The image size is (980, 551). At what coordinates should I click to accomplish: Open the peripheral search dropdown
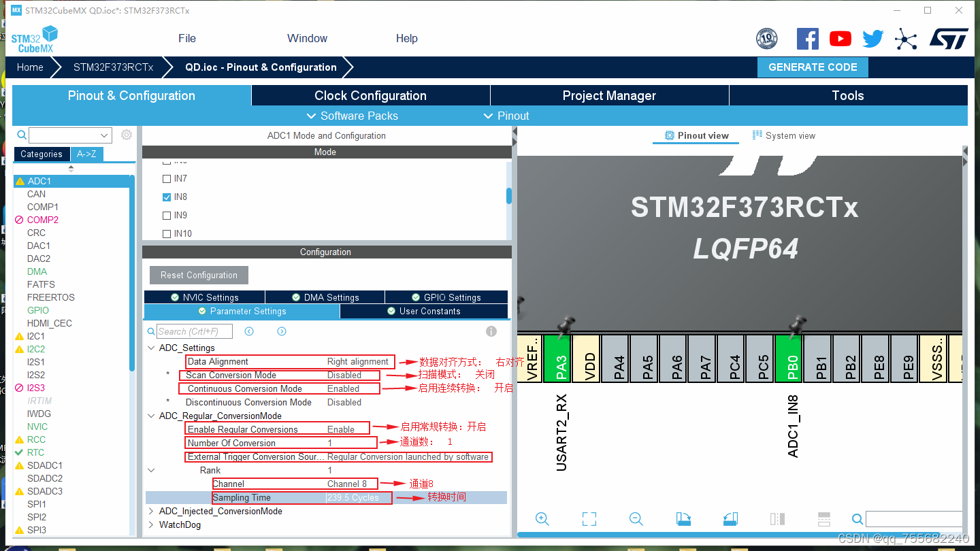pos(104,135)
